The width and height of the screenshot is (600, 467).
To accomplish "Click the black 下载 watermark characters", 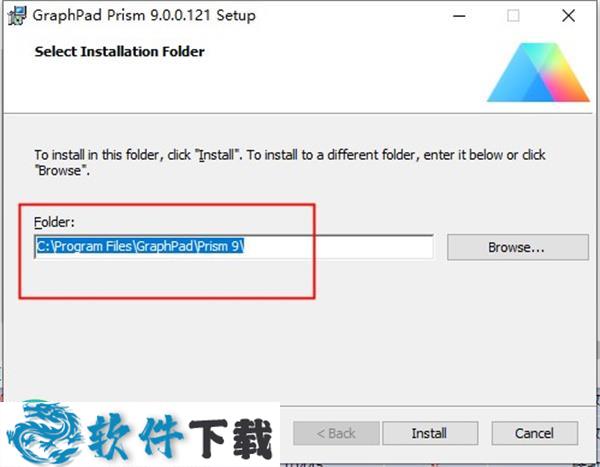I will click(230, 438).
